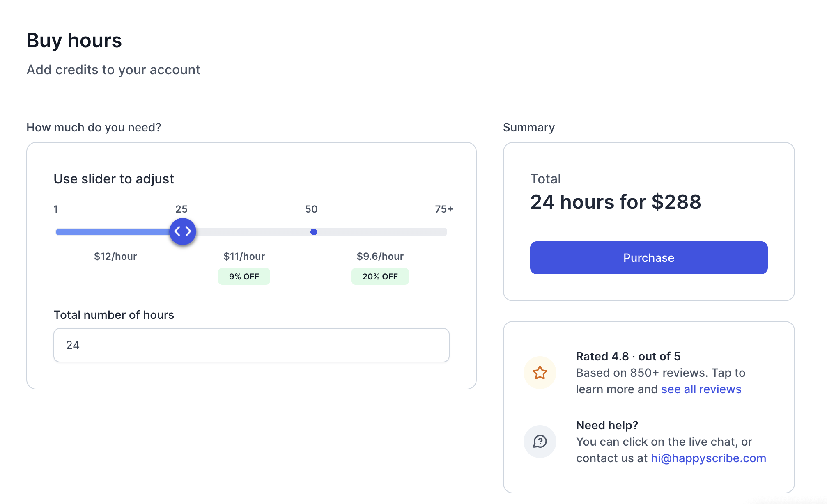The width and height of the screenshot is (827, 504).
Task: Click the $11/hour price label
Action: [x=244, y=257]
